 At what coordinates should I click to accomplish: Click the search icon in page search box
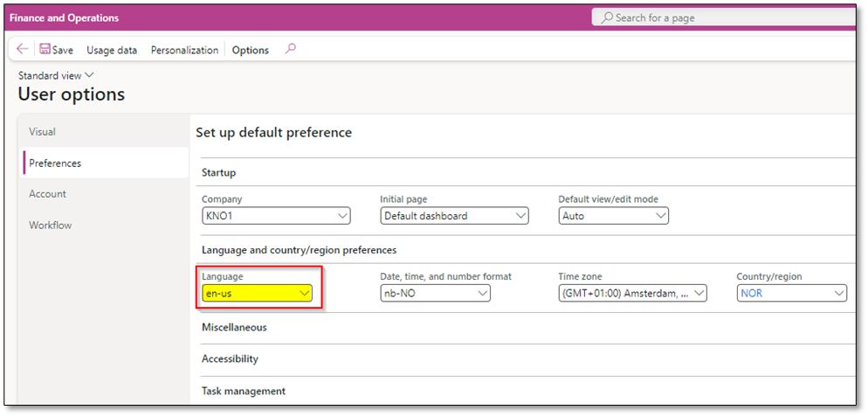606,17
